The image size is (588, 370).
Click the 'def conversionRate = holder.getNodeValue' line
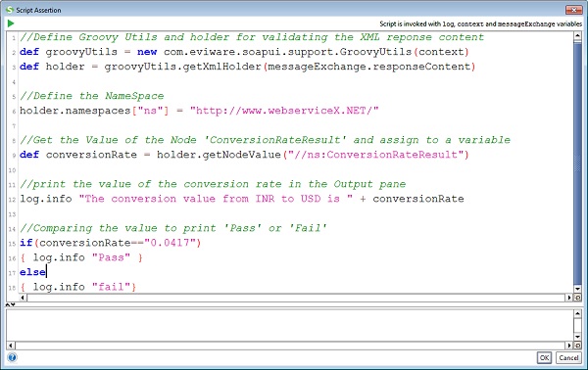pos(244,155)
